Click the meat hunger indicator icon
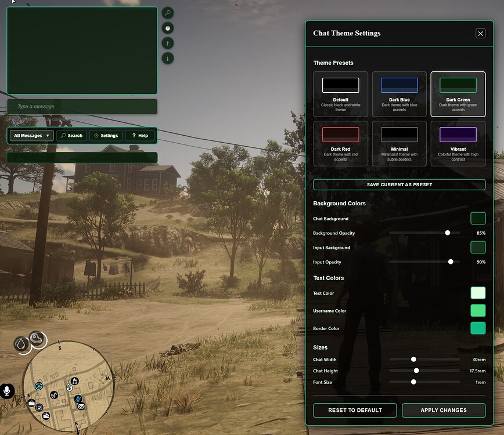Image resolution: width=504 pixels, height=435 pixels. [x=37, y=338]
